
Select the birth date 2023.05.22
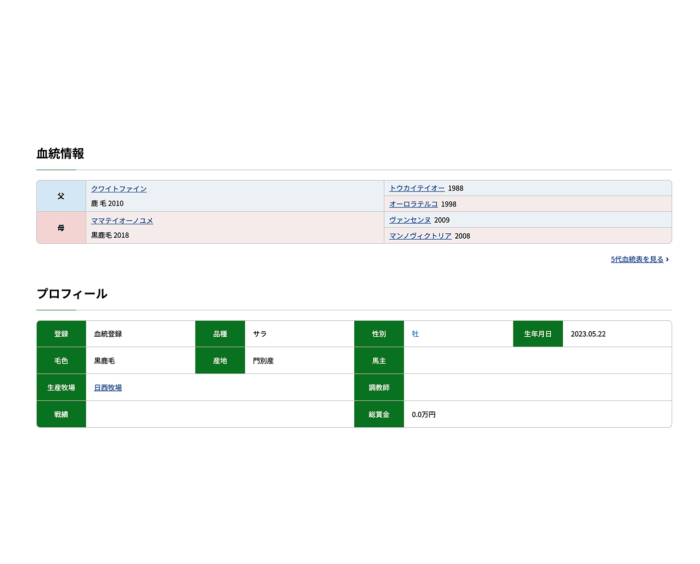[588, 334]
